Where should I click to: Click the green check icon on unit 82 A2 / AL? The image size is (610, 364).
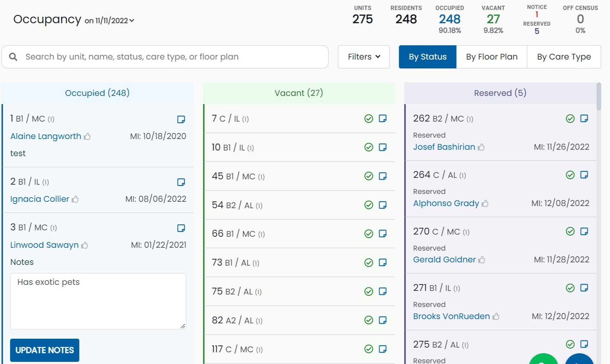pos(369,320)
